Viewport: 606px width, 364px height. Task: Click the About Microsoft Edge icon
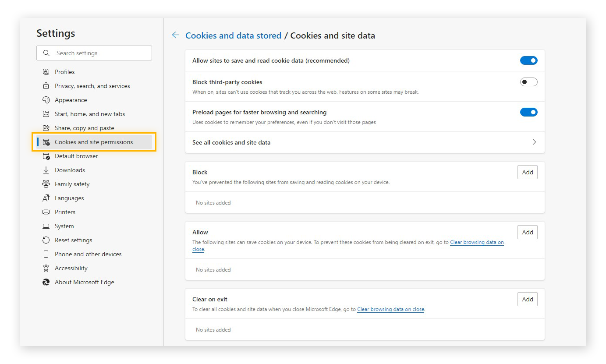click(46, 282)
